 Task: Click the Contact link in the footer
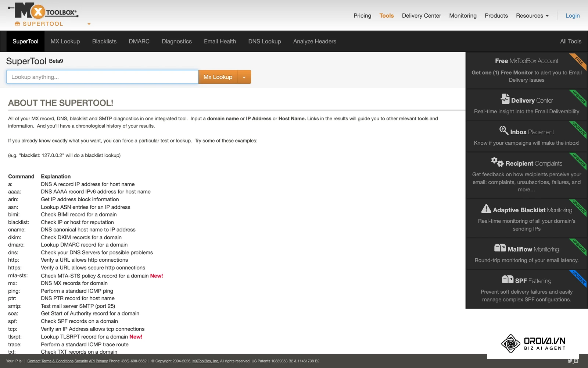pyautogui.click(x=34, y=361)
